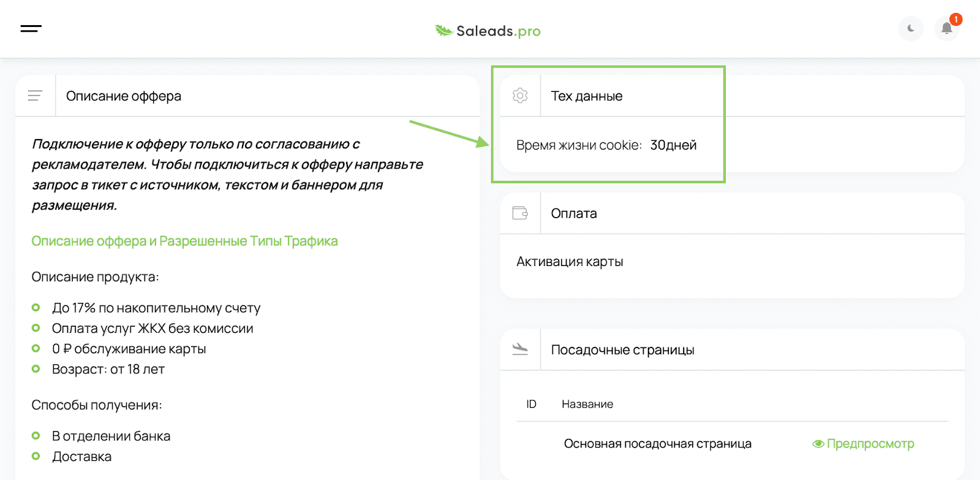Click the Saleads.pro logo

coord(488,31)
